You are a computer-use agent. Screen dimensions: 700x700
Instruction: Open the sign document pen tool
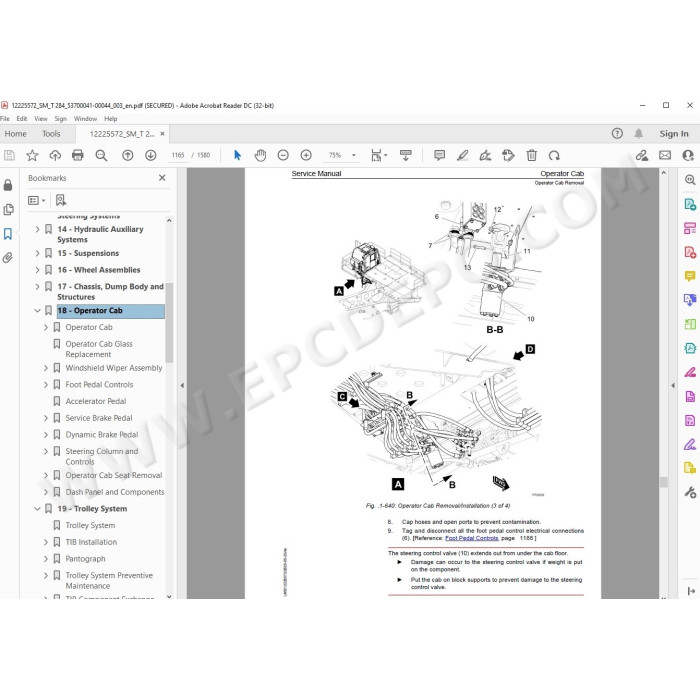pyautogui.click(x=485, y=155)
